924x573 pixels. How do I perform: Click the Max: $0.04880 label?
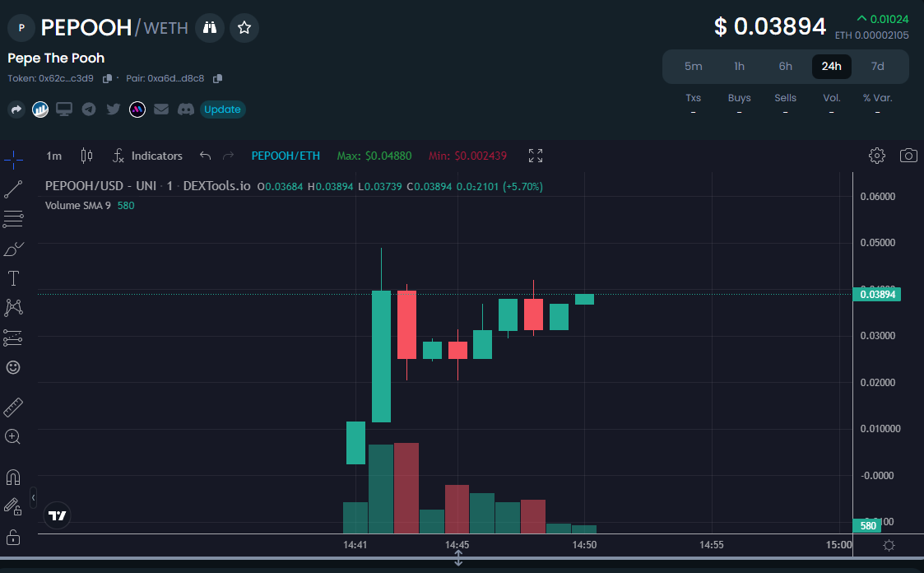(x=374, y=156)
